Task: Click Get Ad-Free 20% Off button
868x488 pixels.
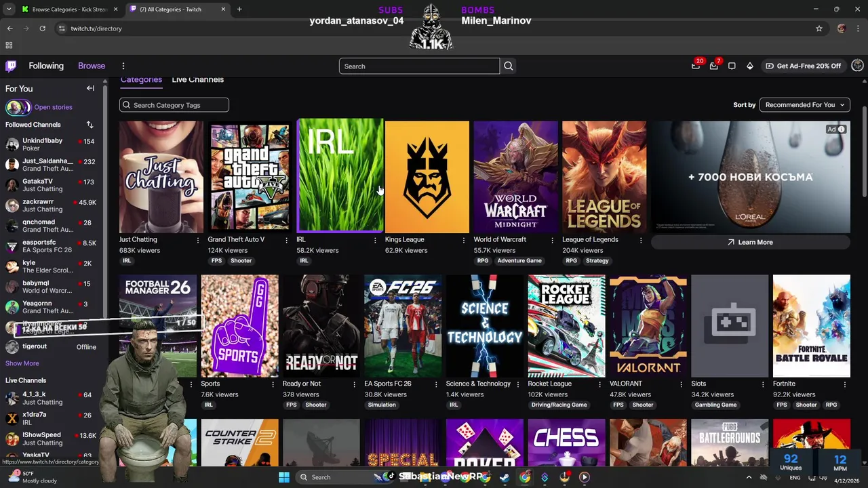Action: click(x=803, y=66)
